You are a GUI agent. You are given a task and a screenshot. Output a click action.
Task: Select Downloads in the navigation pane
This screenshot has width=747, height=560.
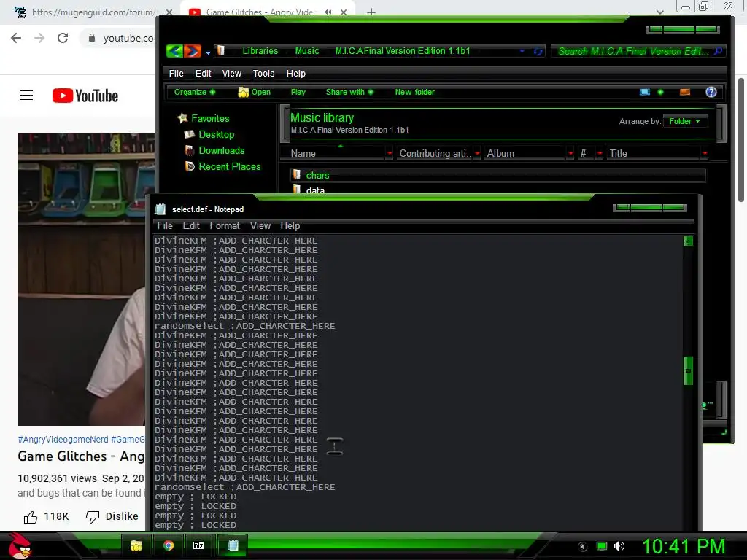coord(214,150)
